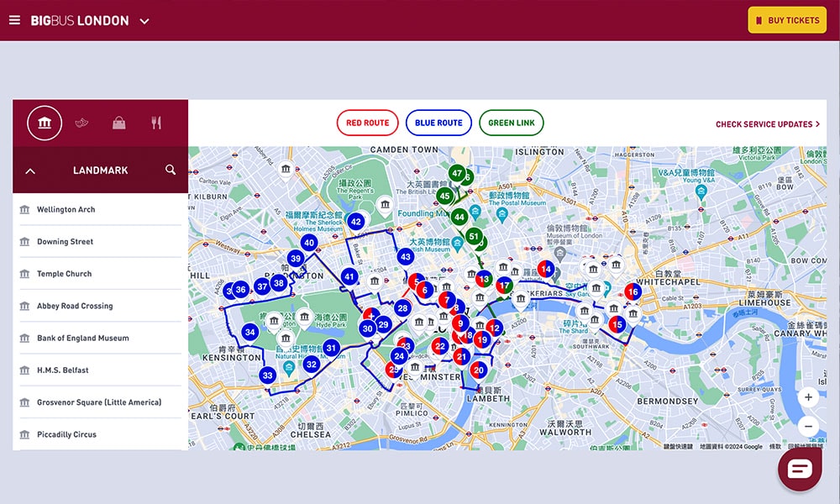Zoom in the map with plus button
The image size is (840, 504).
point(808,397)
